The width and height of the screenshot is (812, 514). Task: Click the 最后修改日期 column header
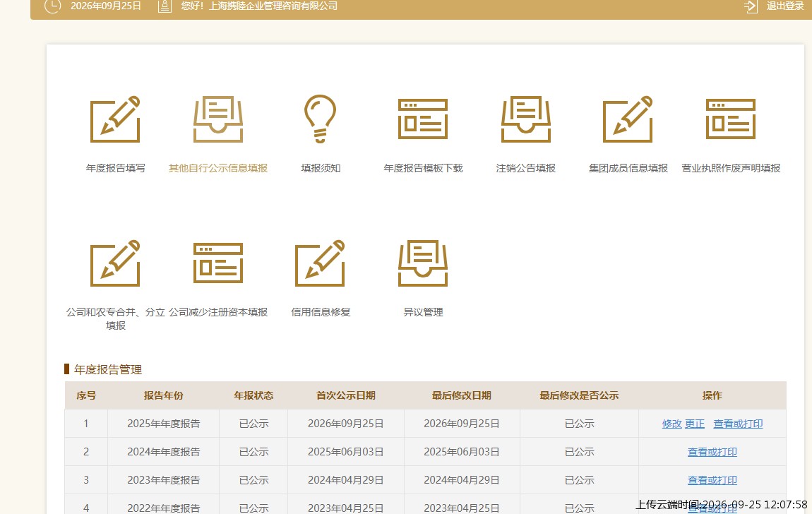461,395
